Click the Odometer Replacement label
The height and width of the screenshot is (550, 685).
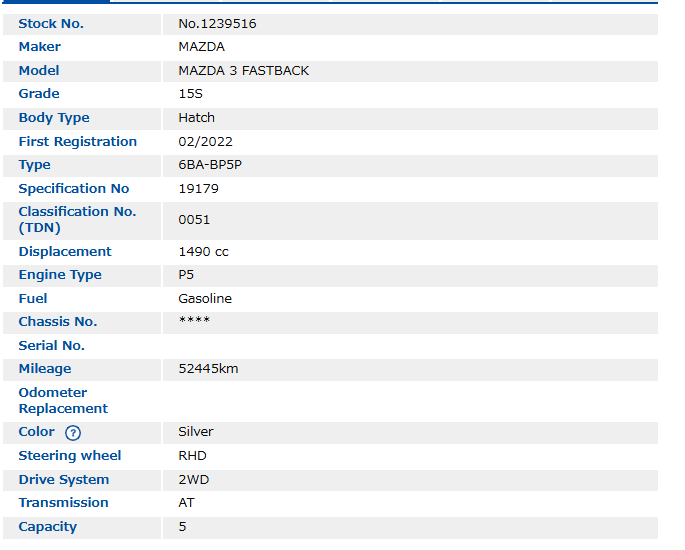point(63,401)
